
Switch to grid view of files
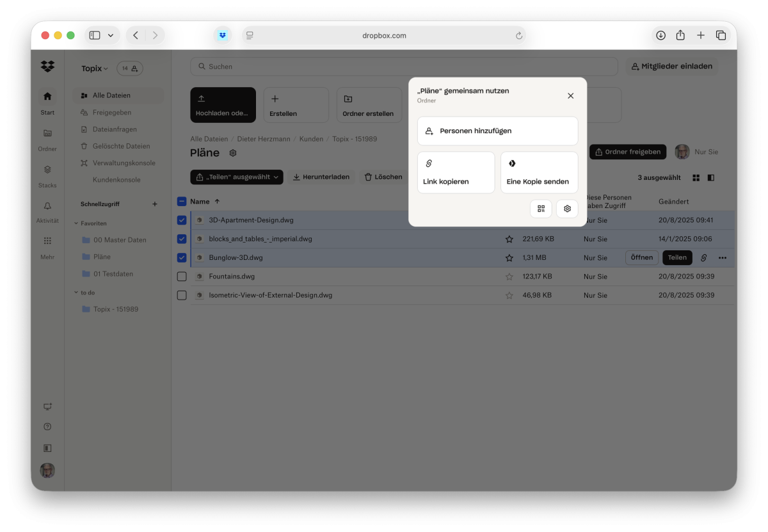point(696,177)
